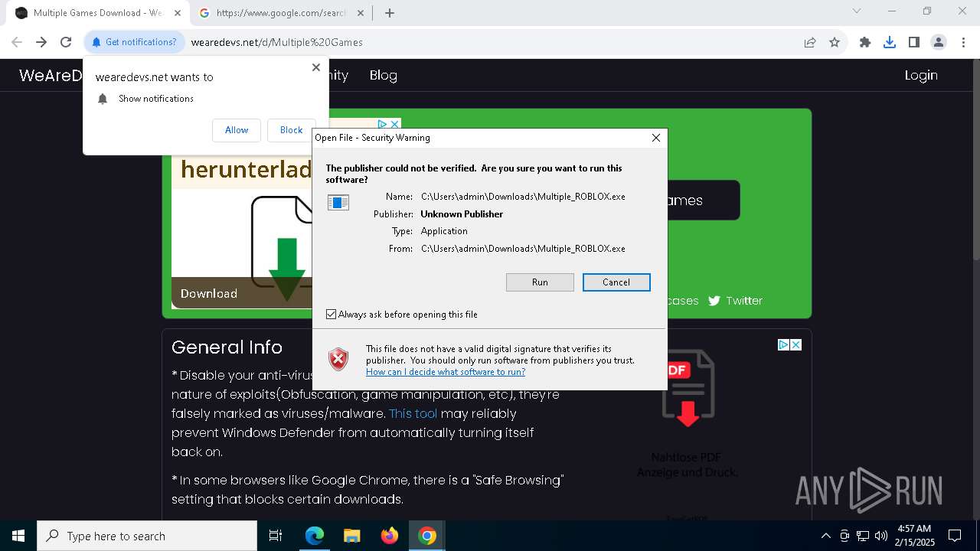Launch Firefox from taskbar
Viewport: 980px width, 551px height.
coord(390,536)
